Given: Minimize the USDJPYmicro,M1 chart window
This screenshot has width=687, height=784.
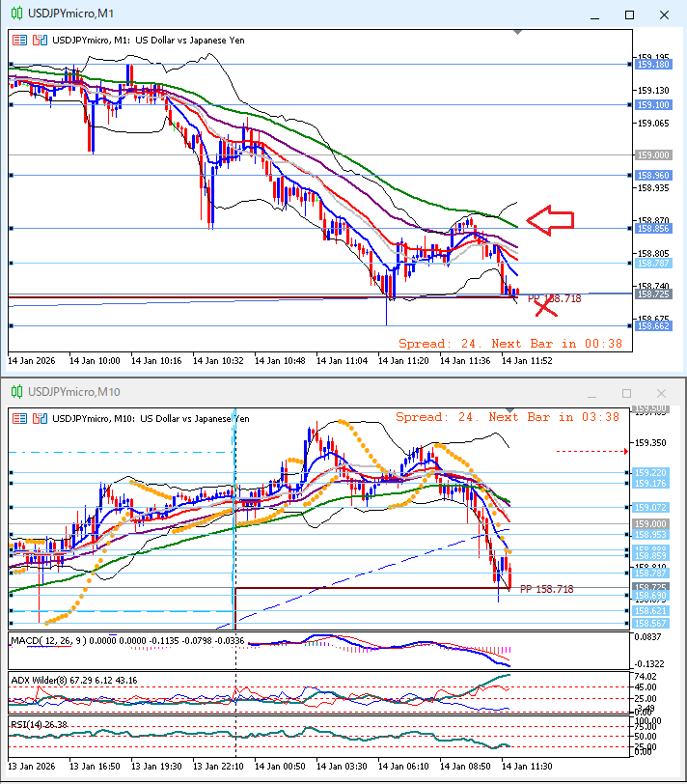Looking at the screenshot, I should tap(597, 14).
